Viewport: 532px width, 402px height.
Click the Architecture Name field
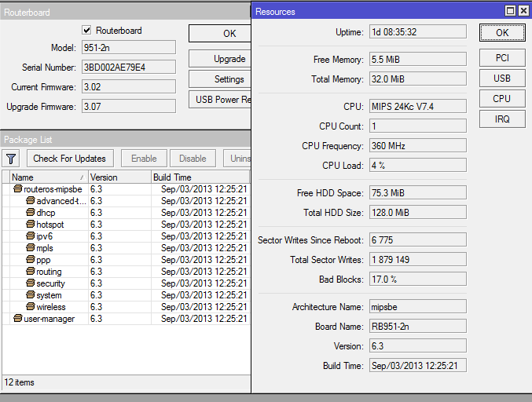418,307
